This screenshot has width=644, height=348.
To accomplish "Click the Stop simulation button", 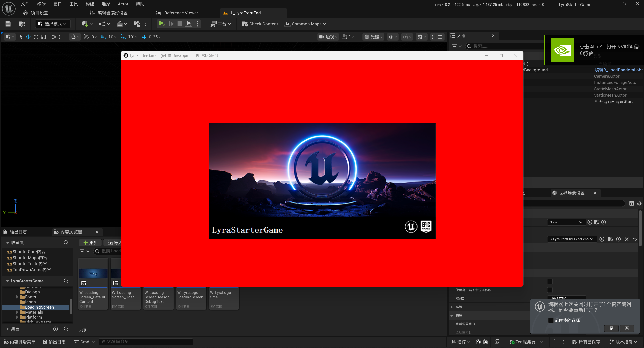I will (180, 24).
